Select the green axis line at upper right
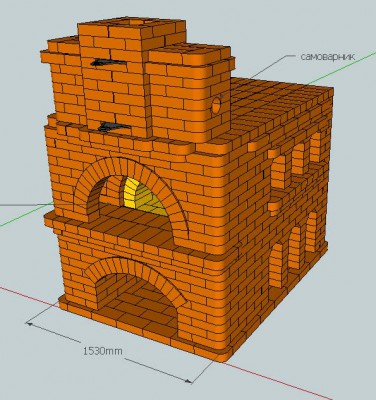Screen dimensions: 376x400 pos(342,68)
